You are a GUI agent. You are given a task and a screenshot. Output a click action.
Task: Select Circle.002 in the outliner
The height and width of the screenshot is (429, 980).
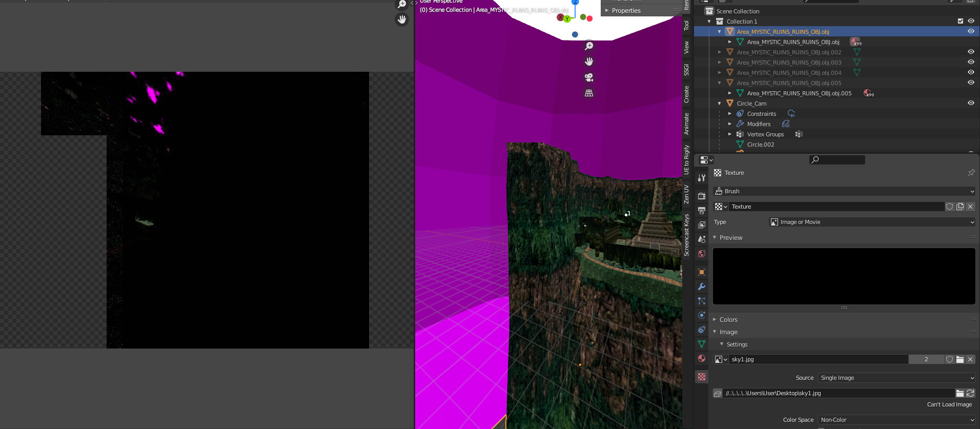coord(761,145)
